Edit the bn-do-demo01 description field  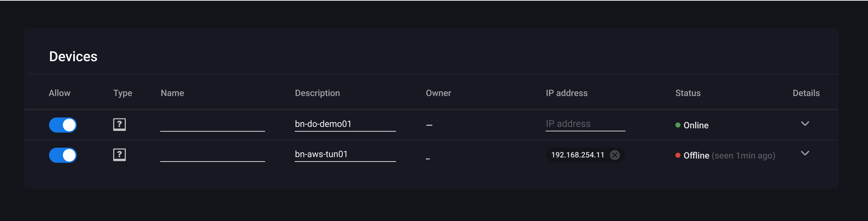[345, 124]
